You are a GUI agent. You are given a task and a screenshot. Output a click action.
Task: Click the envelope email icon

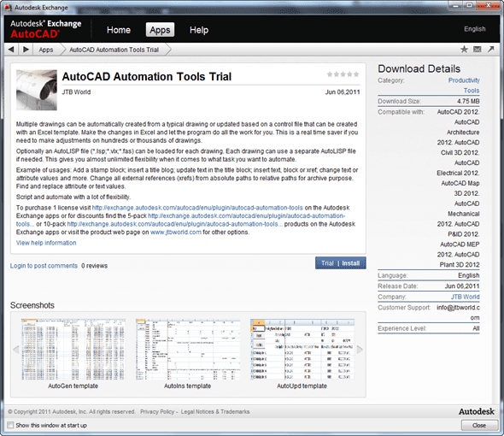[x=478, y=50]
